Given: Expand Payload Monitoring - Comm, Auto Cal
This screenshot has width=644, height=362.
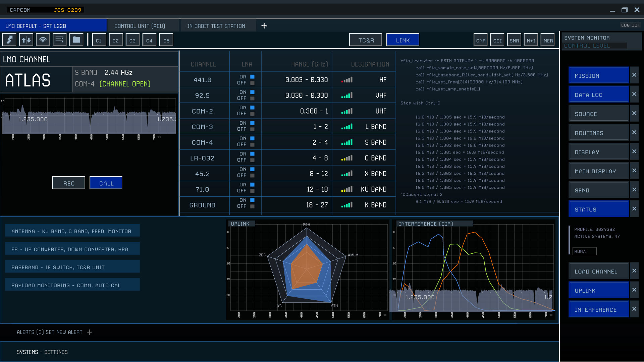Looking at the screenshot, I should click(72, 285).
